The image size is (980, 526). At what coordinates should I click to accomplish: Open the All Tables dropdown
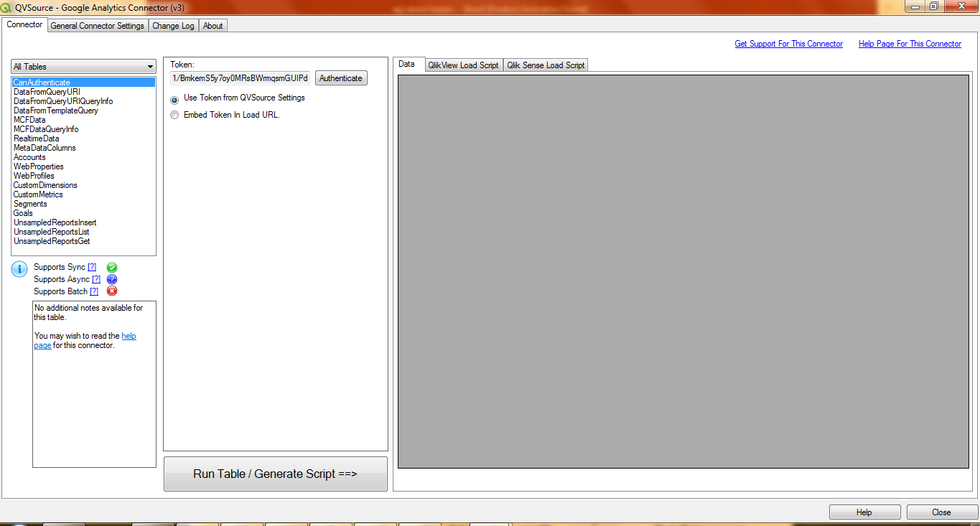83,67
